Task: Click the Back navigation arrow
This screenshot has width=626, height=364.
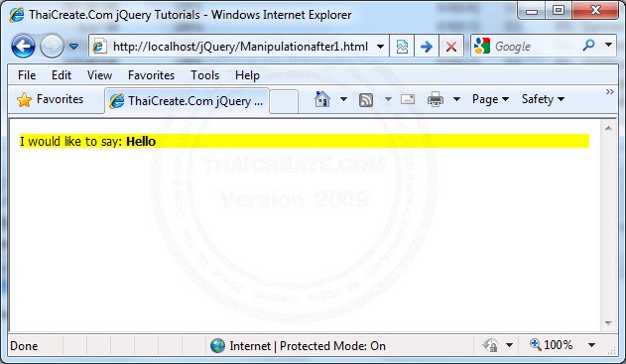Action: [x=23, y=46]
